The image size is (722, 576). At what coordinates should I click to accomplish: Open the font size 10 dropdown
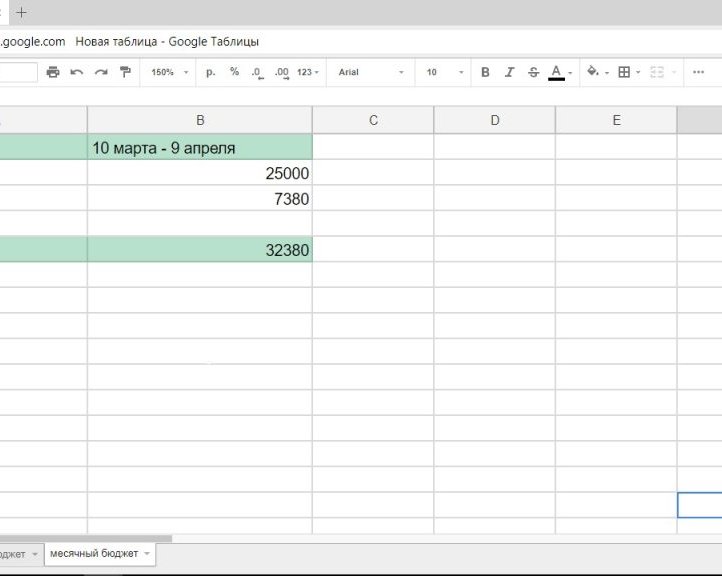click(445, 72)
